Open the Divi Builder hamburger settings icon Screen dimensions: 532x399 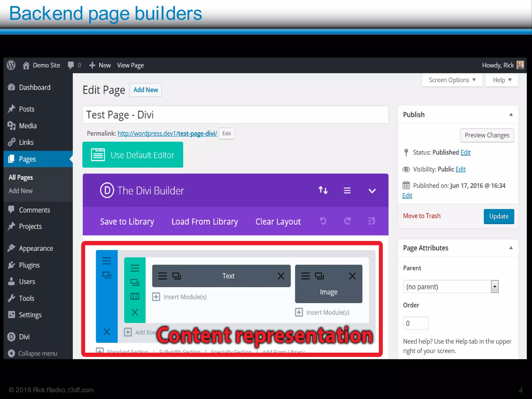347,191
